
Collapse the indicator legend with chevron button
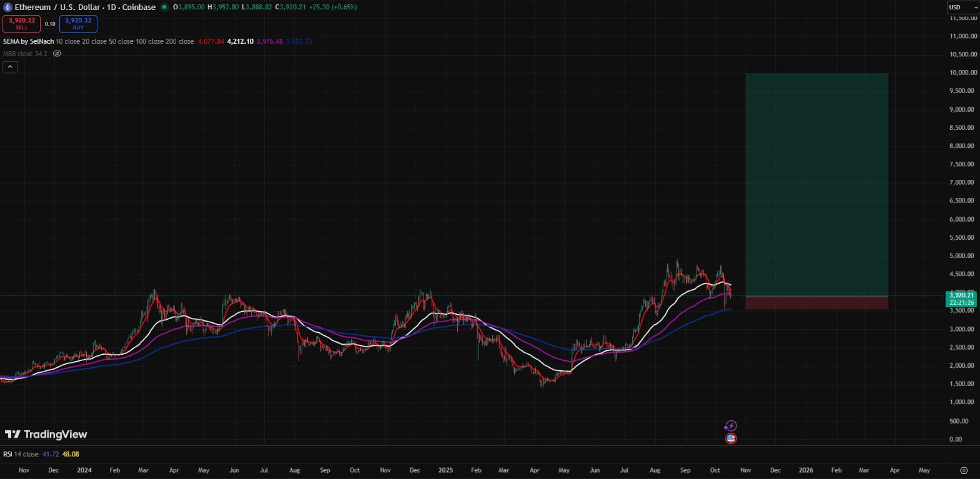pyautogui.click(x=10, y=66)
